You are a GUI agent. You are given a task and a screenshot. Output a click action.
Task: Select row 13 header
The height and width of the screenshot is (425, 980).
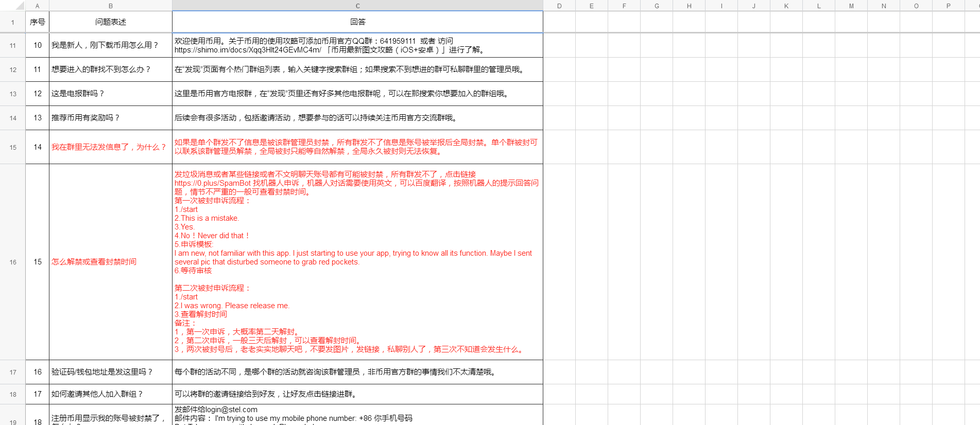pos(13,94)
